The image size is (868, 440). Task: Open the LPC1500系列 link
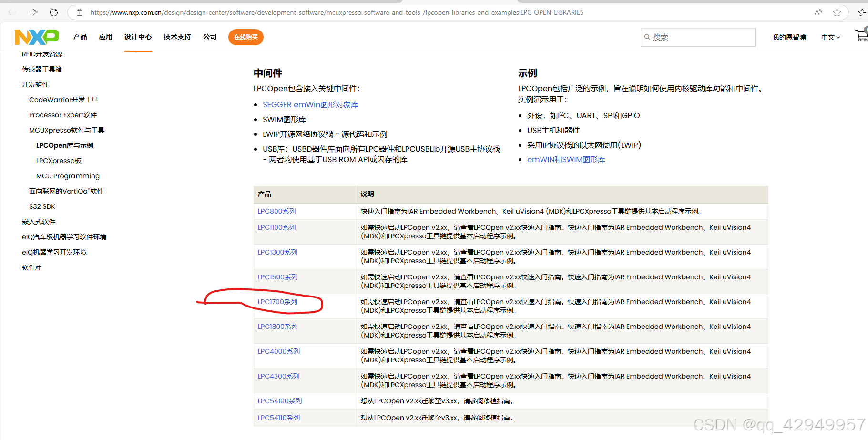pyautogui.click(x=278, y=277)
